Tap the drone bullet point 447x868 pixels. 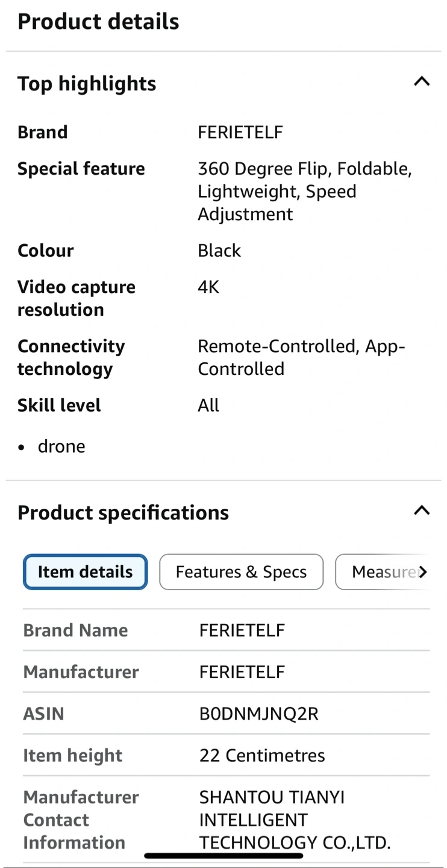(61, 446)
